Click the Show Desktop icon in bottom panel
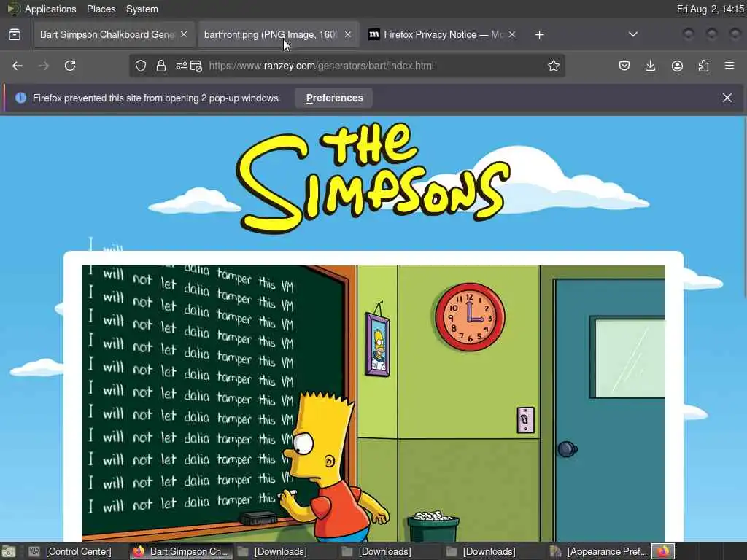The width and height of the screenshot is (747, 560). click(9, 551)
